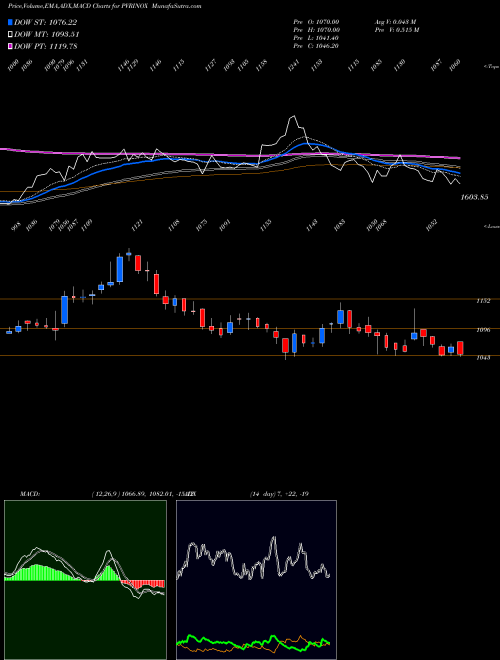Select the 'DOW PT: 1119.78' label

[45, 47]
